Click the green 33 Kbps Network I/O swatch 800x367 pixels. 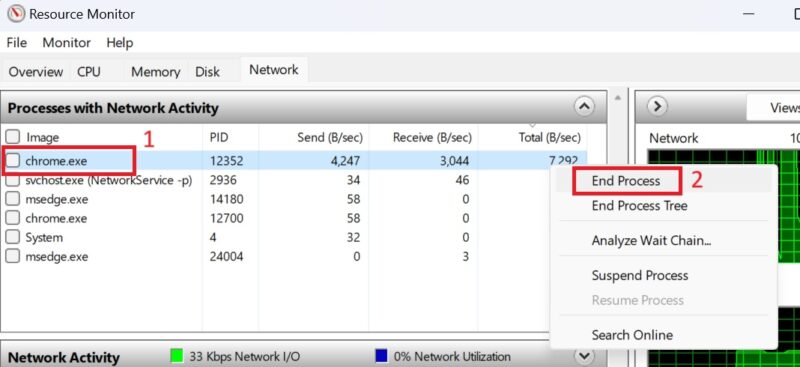[177, 355]
